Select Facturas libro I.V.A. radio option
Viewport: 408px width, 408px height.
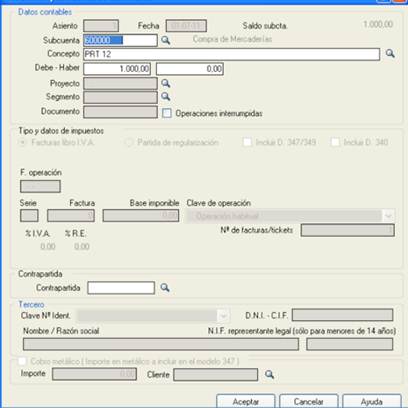(x=23, y=143)
